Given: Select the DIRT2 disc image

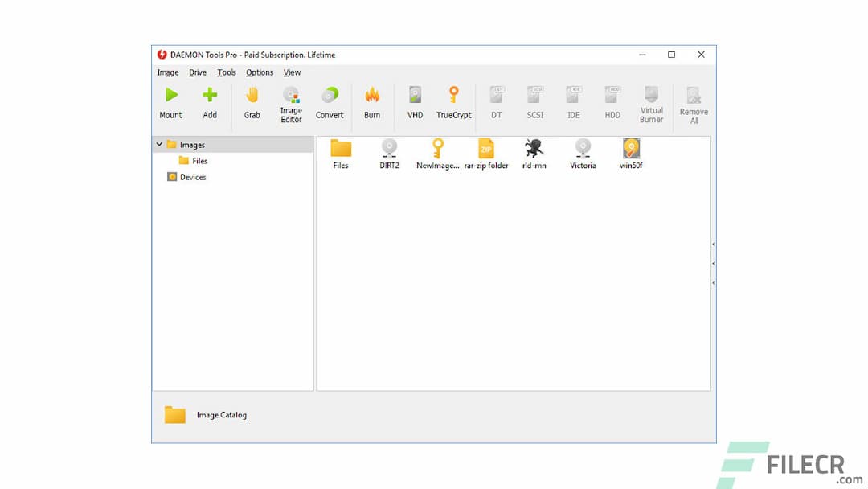Looking at the screenshot, I should (x=388, y=153).
